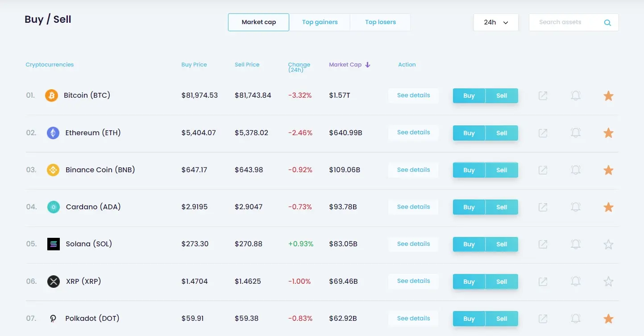
Task: Click See details for Solana
Action: 413,244
